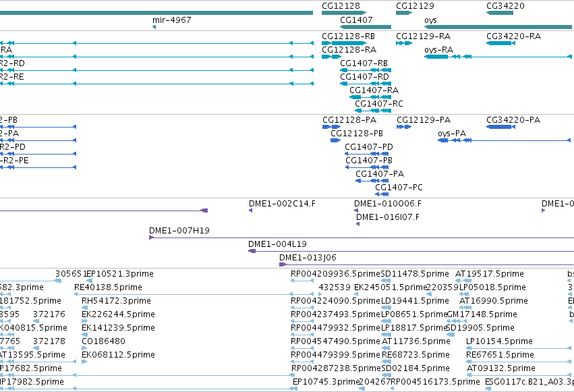The height and width of the screenshot is (392, 574).
Task: Select EST RP004479932.5prime
Action: click(302, 335)
